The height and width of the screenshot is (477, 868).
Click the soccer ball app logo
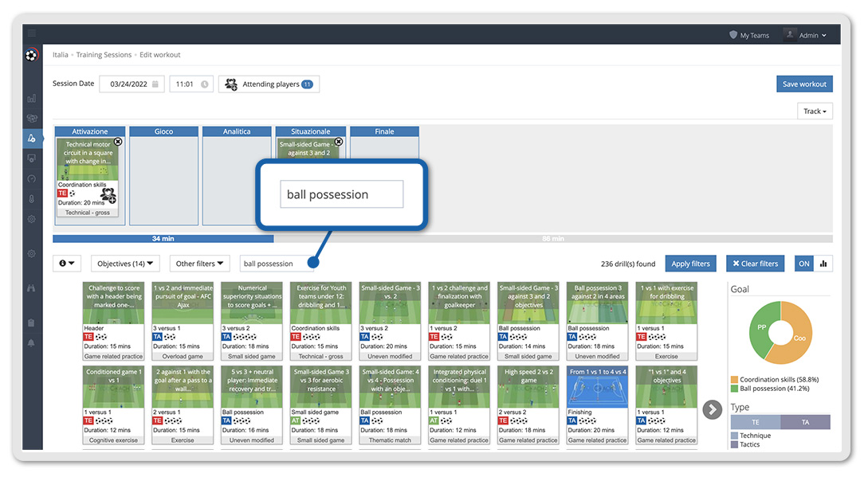click(x=32, y=55)
